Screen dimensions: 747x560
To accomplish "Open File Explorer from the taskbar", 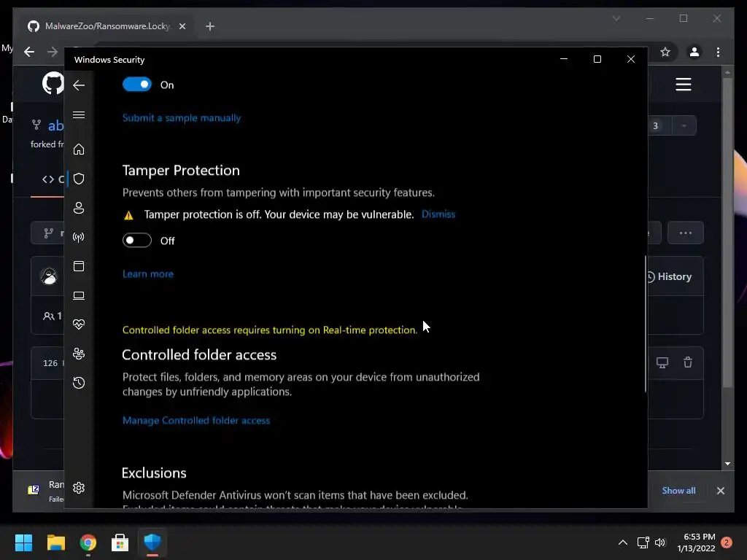I will tap(55, 542).
